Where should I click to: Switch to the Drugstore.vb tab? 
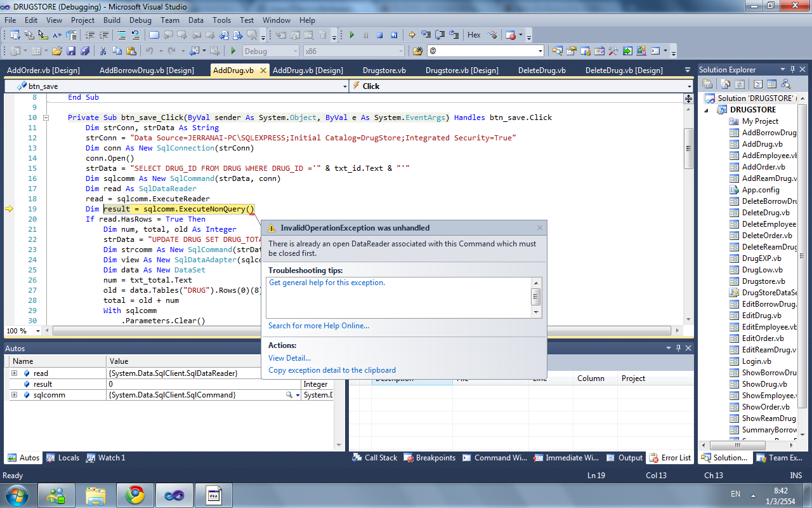384,70
